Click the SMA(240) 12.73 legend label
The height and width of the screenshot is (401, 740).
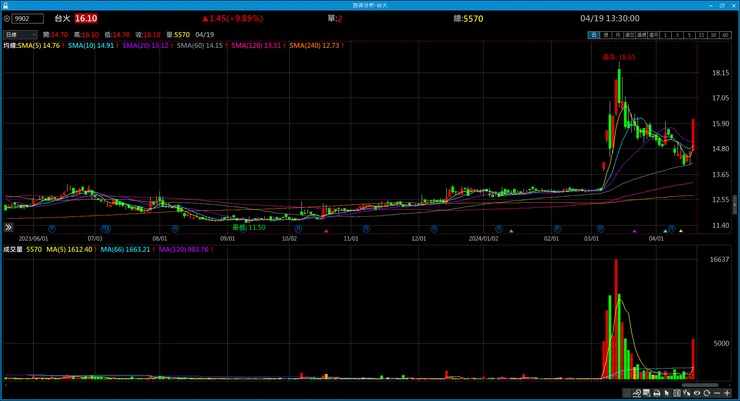(314, 46)
